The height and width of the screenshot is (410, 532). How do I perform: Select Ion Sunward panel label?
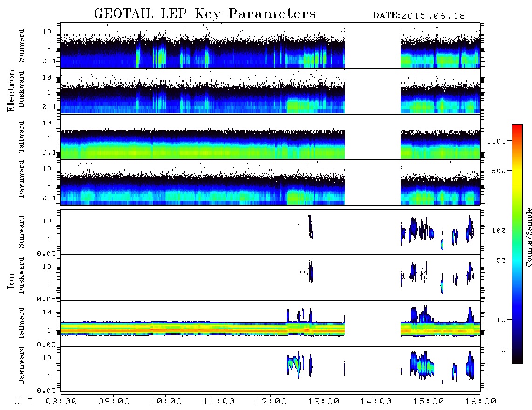[x=21, y=232]
